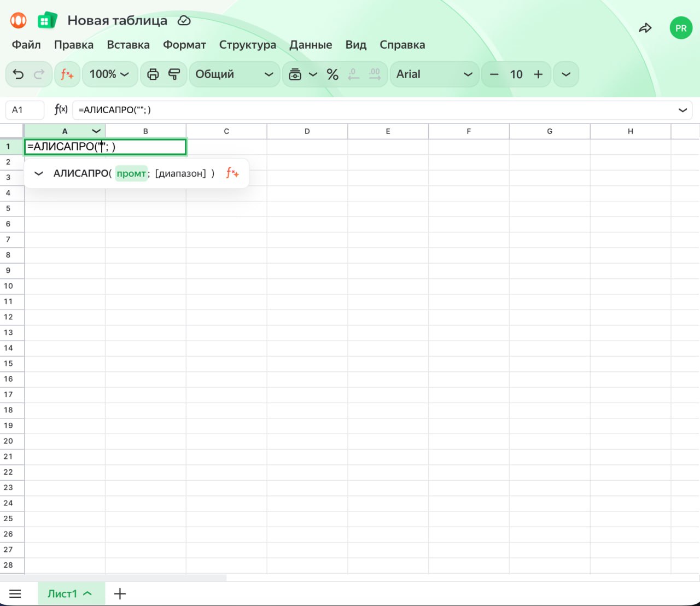The image size is (700, 606).
Task: Increase font size with plus button
Action: [x=538, y=74]
